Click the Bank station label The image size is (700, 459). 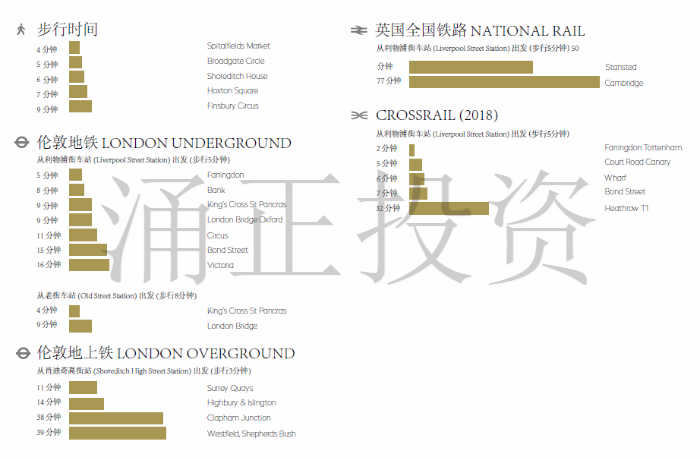pos(216,190)
